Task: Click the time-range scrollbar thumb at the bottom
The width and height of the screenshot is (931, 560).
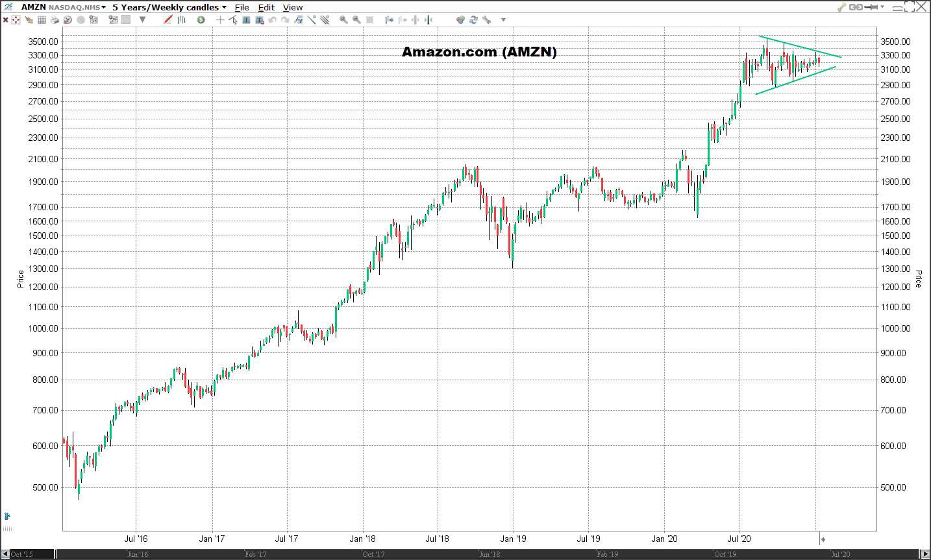Action: click(487, 554)
